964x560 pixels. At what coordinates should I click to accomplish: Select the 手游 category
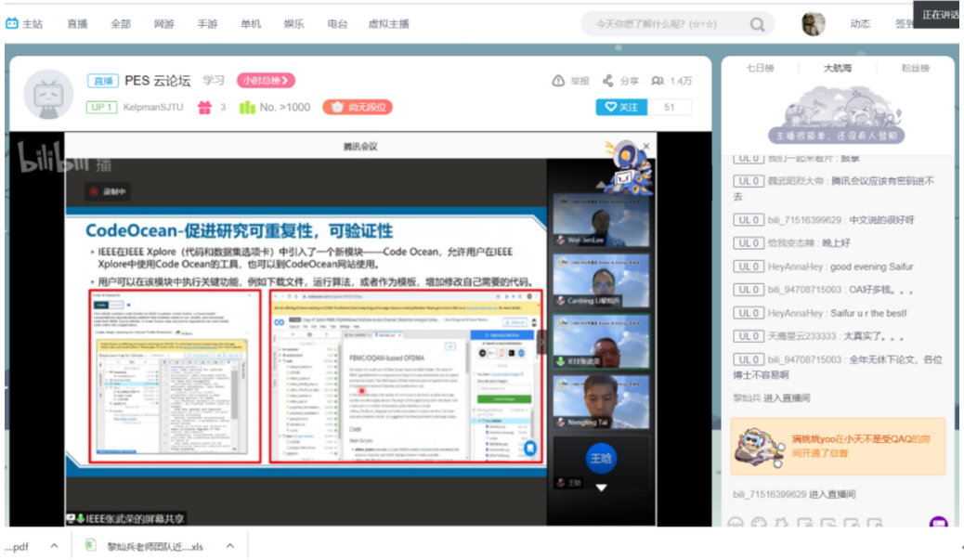207,24
